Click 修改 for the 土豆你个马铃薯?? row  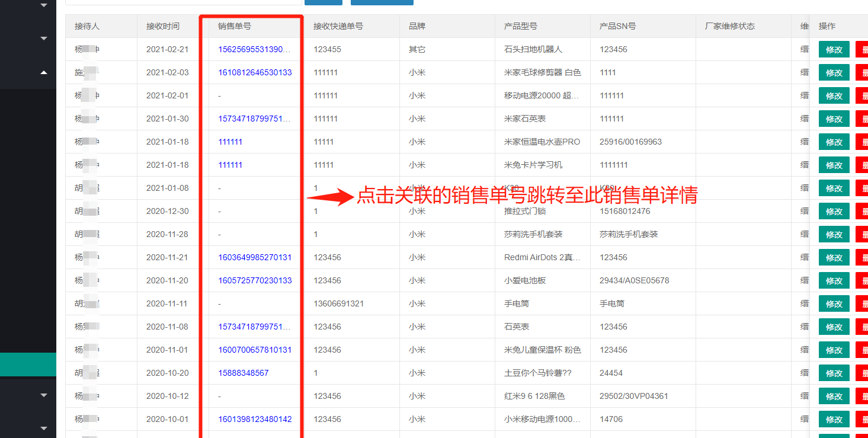[x=834, y=373]
